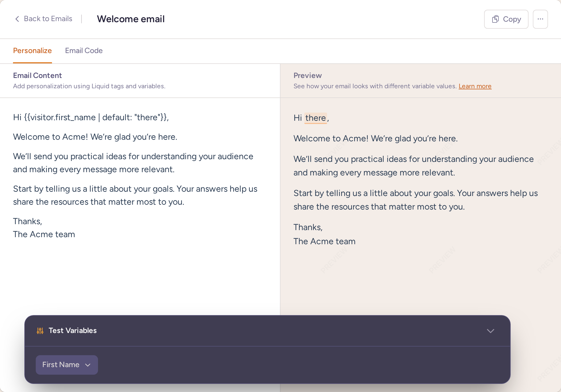Click the Liquid greeting line in the editor
This screenshot has height=392, width=561.
tap(91, 117)
